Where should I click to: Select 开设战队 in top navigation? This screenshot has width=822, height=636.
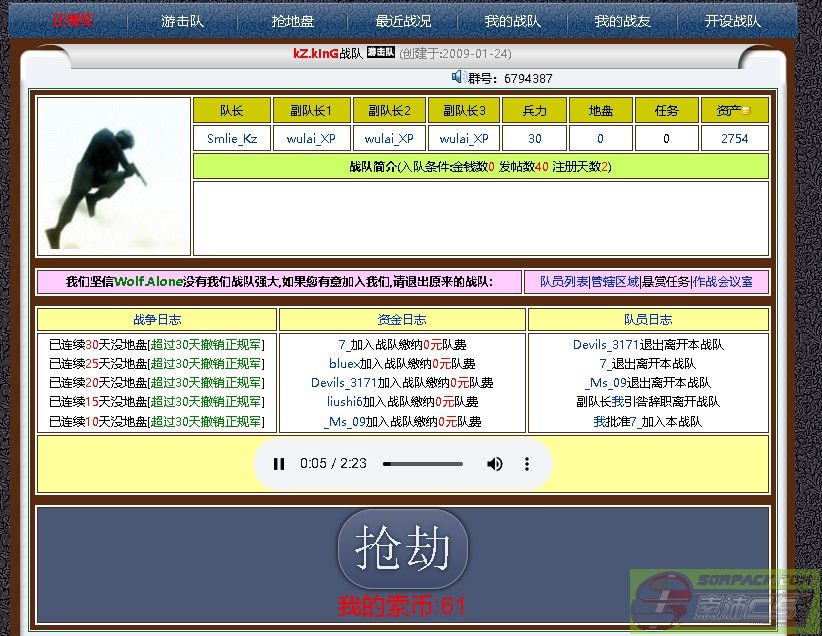coord(732,21)
